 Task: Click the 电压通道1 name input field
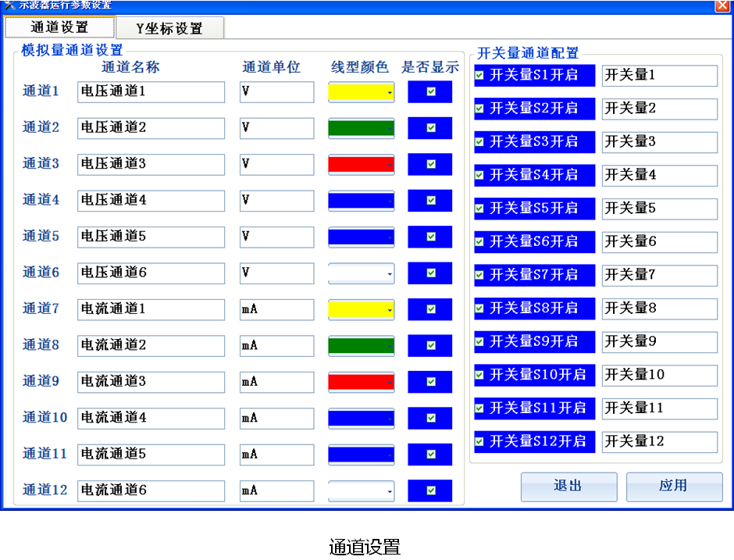[151, 92]
